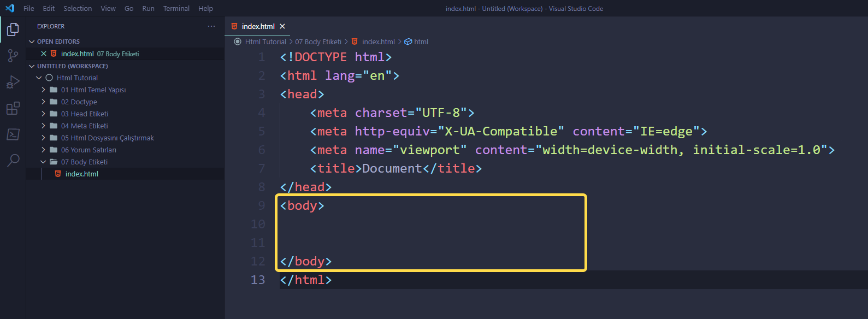The height and width of the screenshot is (319, 868).
Task: Select the index.html editor tab
Action: coord(258,26)
